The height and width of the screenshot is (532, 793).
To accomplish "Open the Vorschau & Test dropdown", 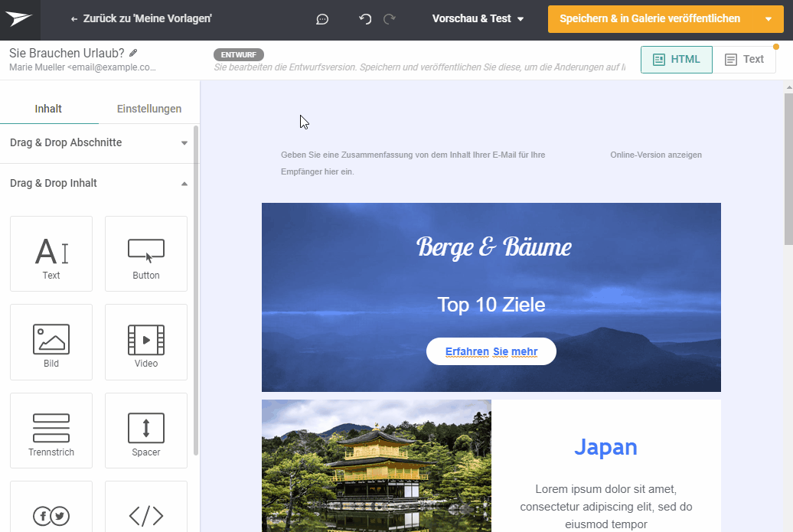I will click(x=478, y=18).
